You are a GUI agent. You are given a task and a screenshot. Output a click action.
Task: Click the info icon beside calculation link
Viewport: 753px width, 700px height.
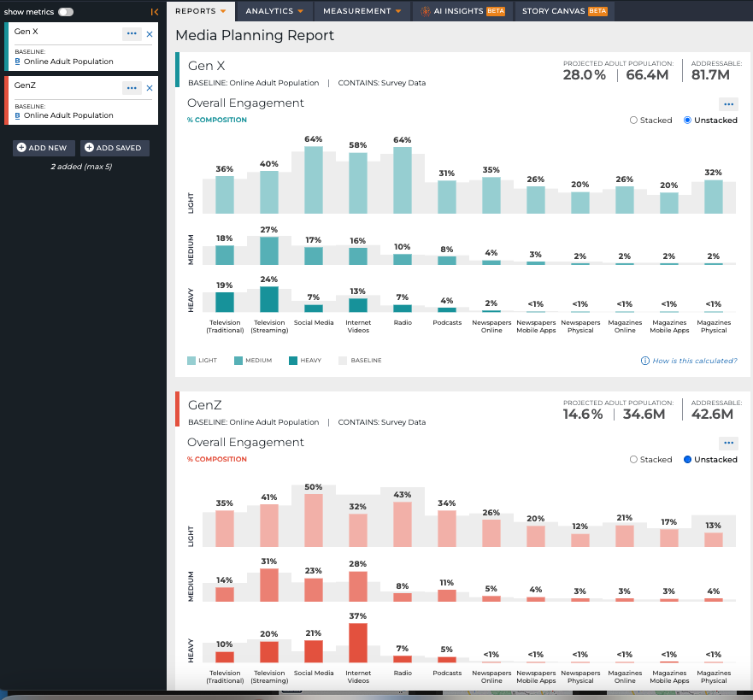click(645, 361)
